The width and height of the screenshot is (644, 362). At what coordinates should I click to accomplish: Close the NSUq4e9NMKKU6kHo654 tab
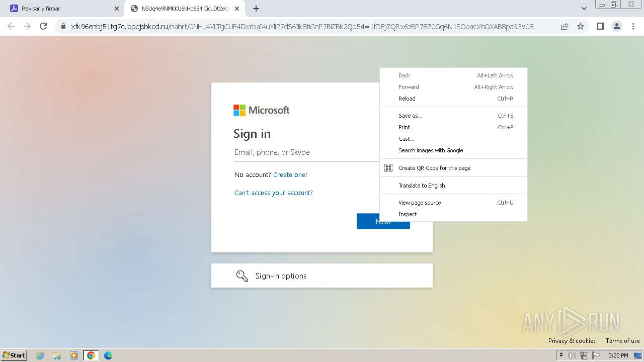click(237, 9)
